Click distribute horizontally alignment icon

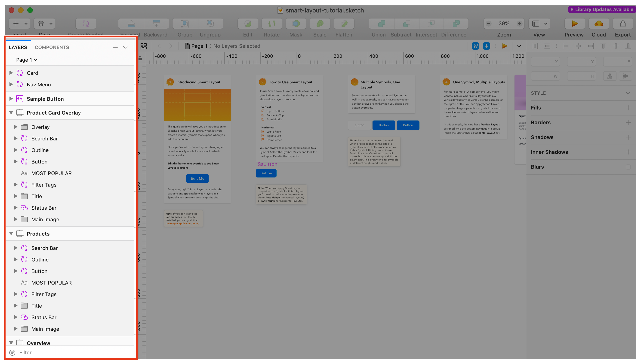[535, 46]
